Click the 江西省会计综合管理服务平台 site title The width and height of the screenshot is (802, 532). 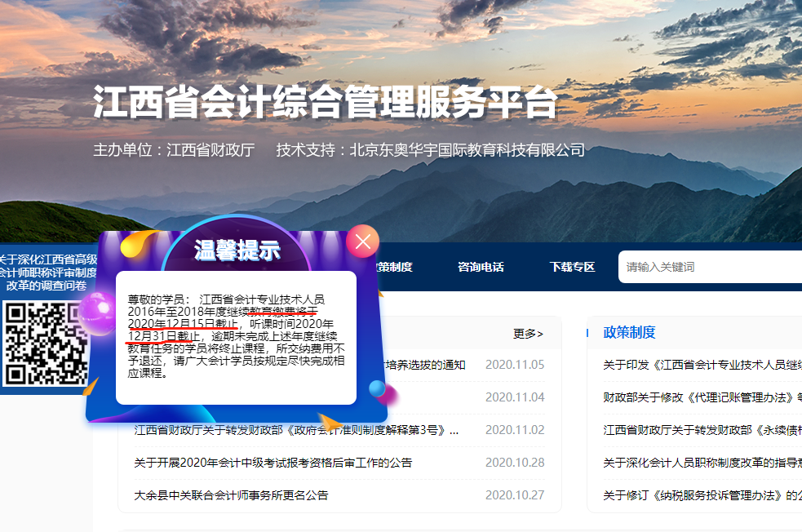(x=325, y=104)
